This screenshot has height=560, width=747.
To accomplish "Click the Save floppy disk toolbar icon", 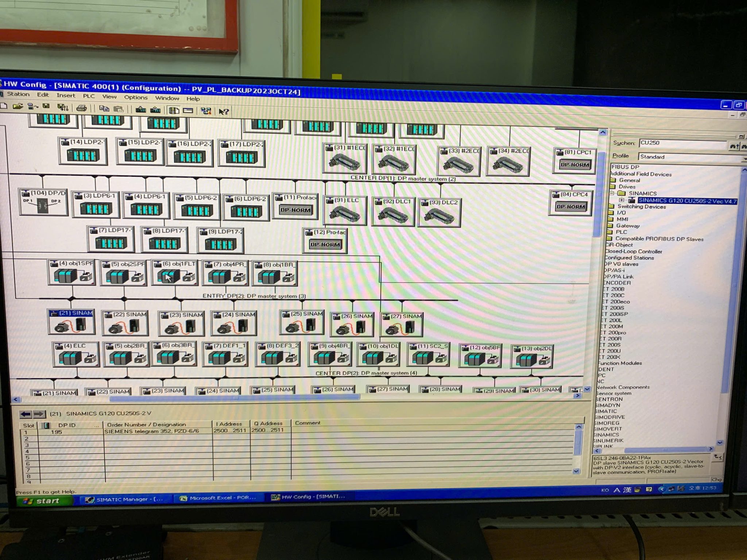I will pyautogui.click(x=46, y=106).
